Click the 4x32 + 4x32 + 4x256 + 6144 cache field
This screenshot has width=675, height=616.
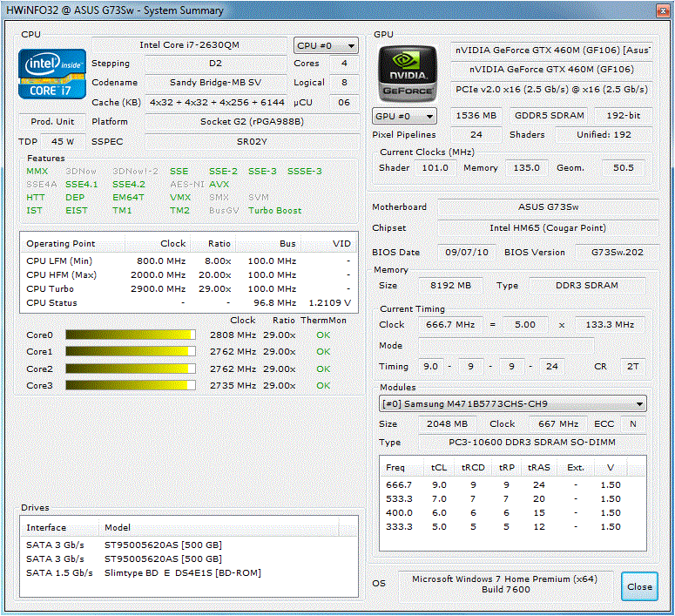tap(217, 102)
